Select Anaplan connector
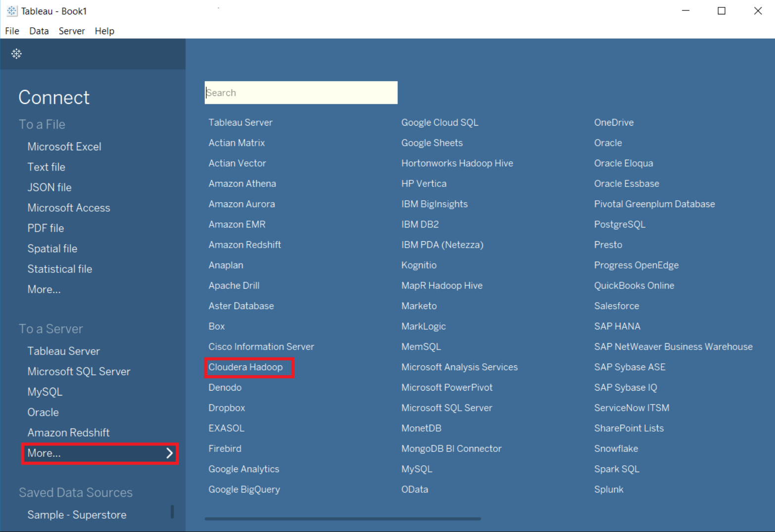Screen dimensions: 775x532 click(226, 266)
